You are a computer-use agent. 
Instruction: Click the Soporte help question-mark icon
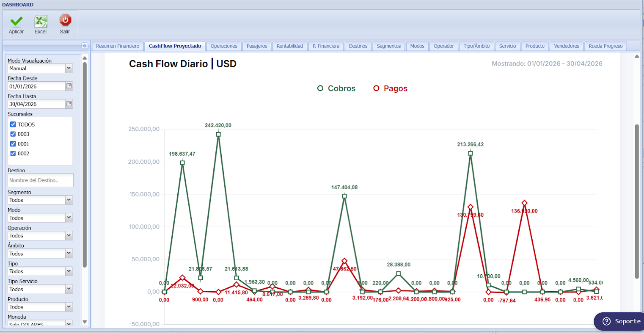[606, 321]
